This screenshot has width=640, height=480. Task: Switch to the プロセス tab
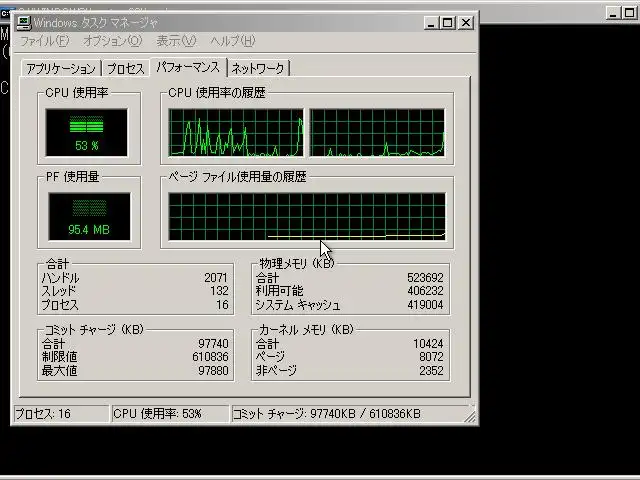(126, 68)
